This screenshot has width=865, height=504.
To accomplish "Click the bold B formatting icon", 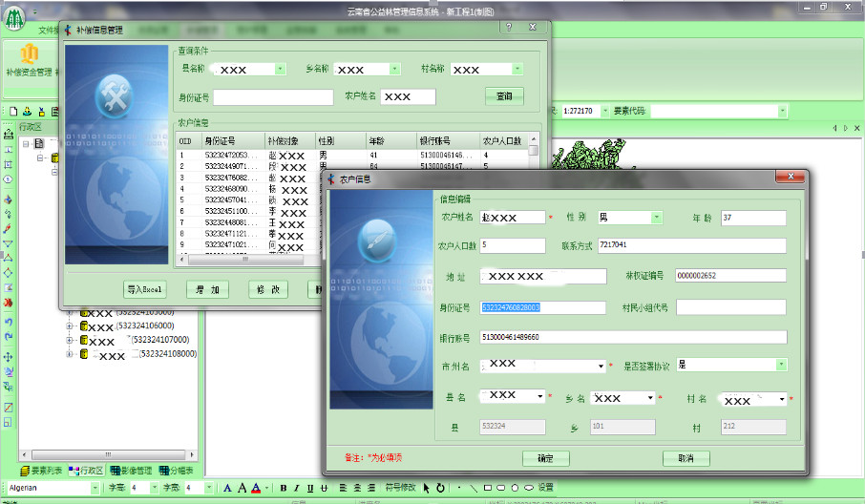I will coord(284,488).
